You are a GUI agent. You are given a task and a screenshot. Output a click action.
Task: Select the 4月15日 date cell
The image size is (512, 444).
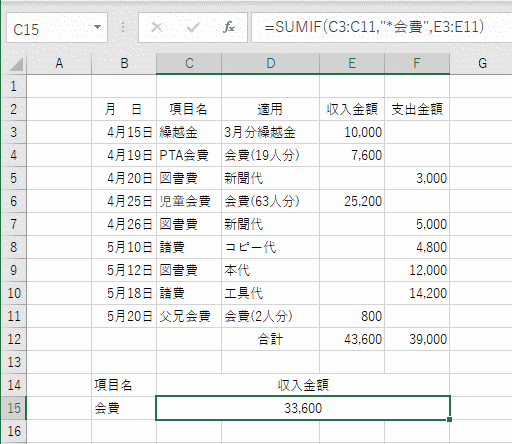click(x=124, y=132)
